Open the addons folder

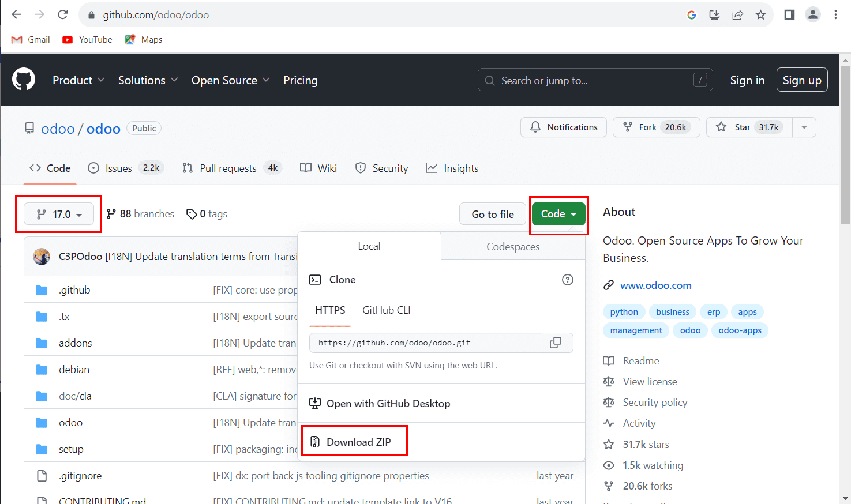[76, 343]
